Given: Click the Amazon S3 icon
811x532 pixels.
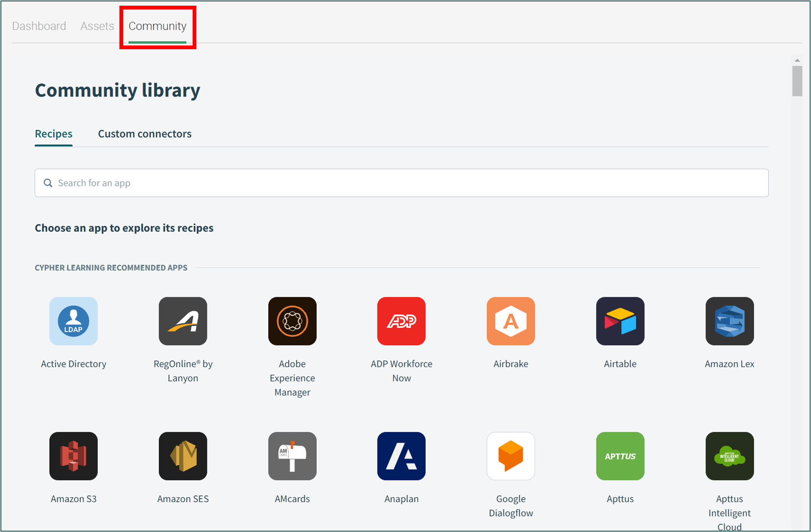Looking at the screenshot, I should 74,456.
